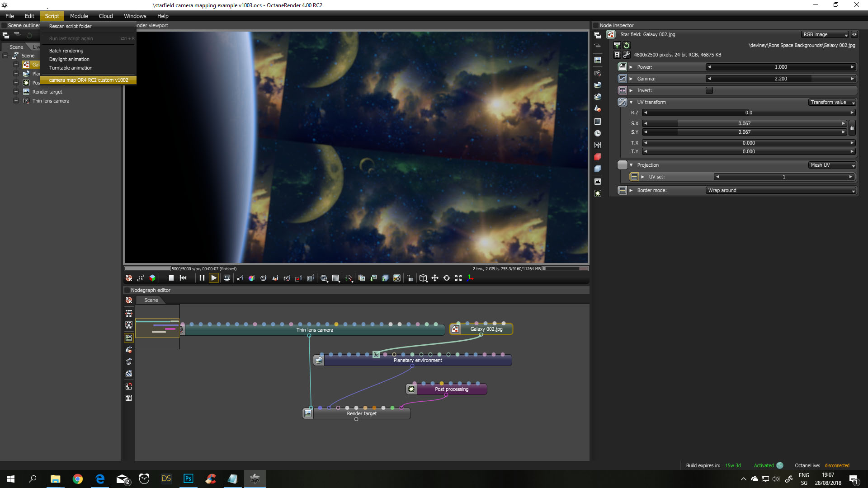Click the lock viewport resolution icon
868x488 pixels.
tap(410, 278)
